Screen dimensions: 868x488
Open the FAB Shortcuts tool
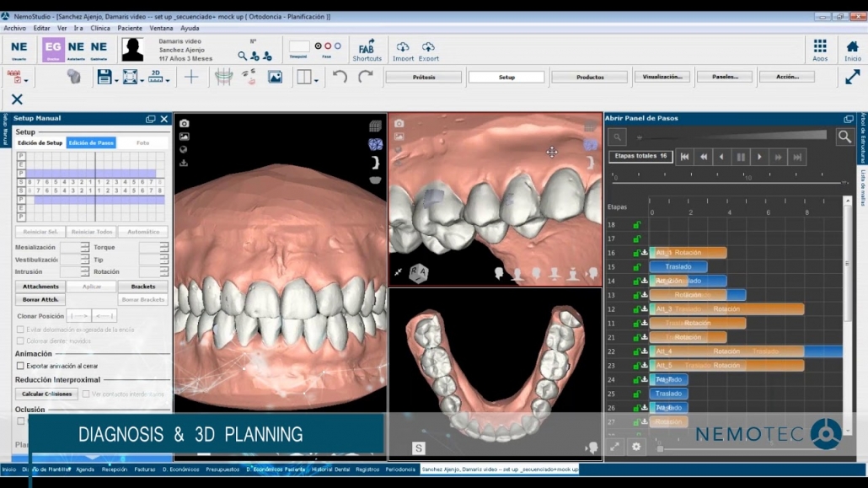(x=367, y=50)
